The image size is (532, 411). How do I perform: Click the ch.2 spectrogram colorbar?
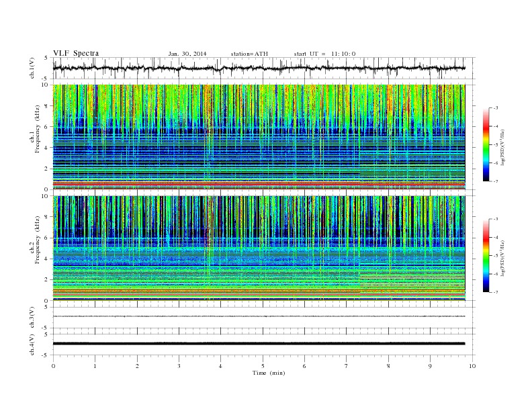click(x=486, y=255)
